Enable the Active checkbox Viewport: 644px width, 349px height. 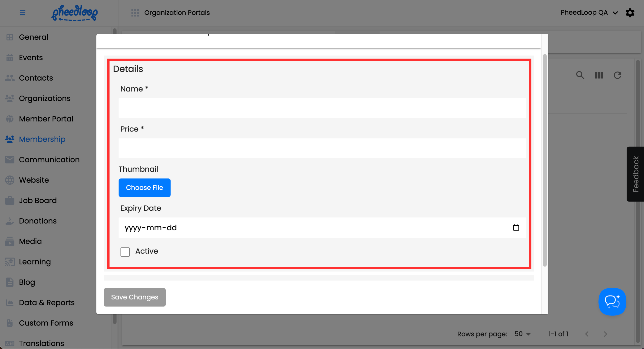(x=125, y=252)
